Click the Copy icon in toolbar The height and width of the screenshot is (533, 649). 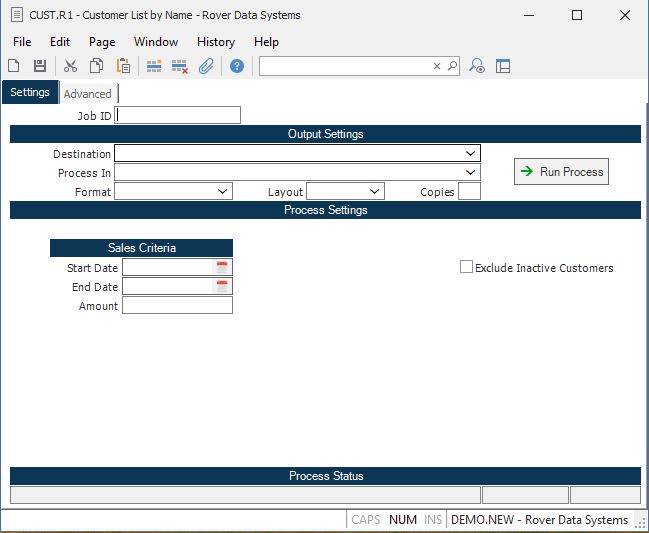pos(97,66)
